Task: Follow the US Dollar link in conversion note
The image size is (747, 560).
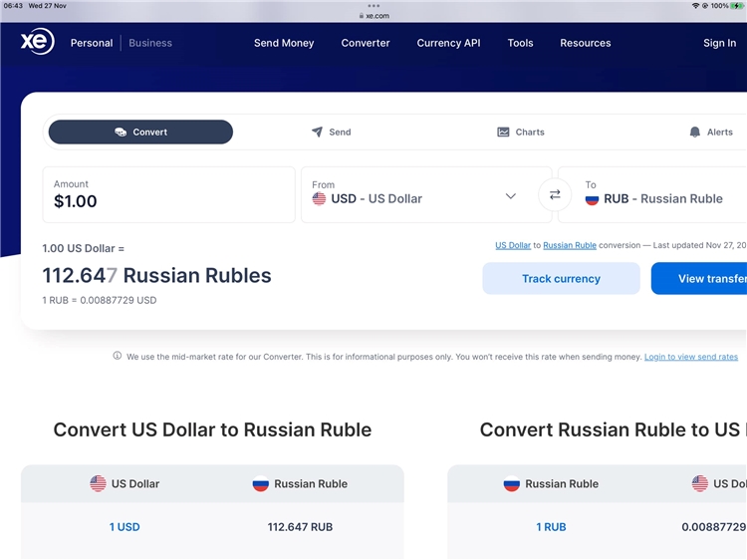Action: click(513, 245)
